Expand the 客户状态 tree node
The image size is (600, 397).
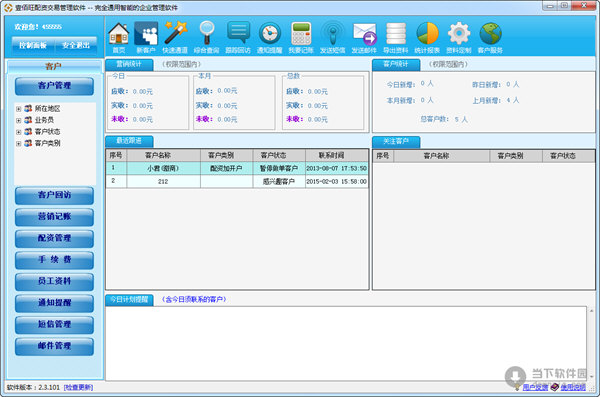point(18,132)
